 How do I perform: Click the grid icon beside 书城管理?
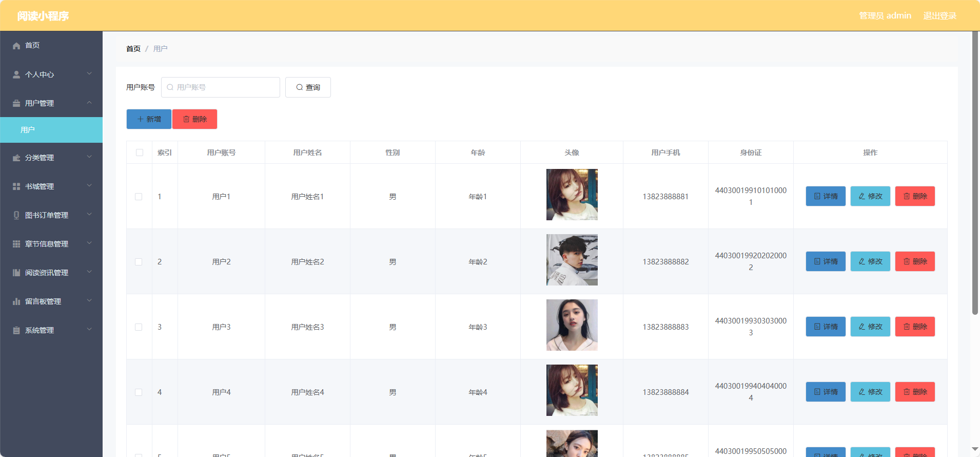(x=16, y=186)
